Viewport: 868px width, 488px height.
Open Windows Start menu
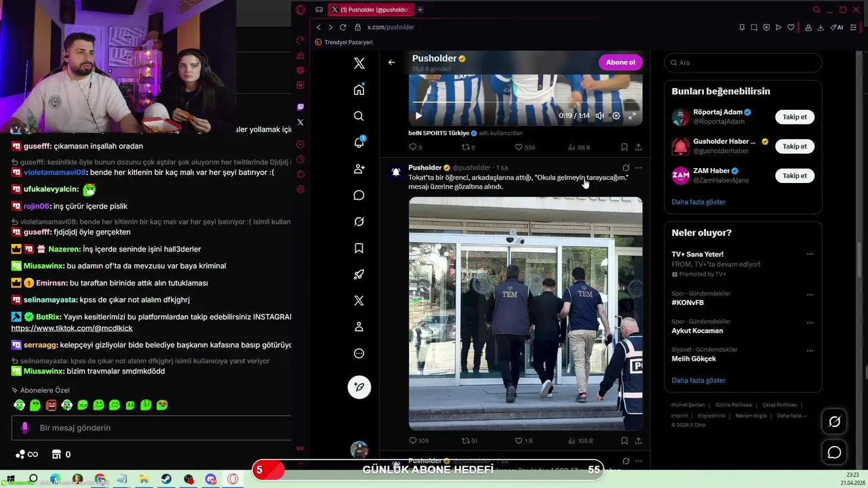10,479
